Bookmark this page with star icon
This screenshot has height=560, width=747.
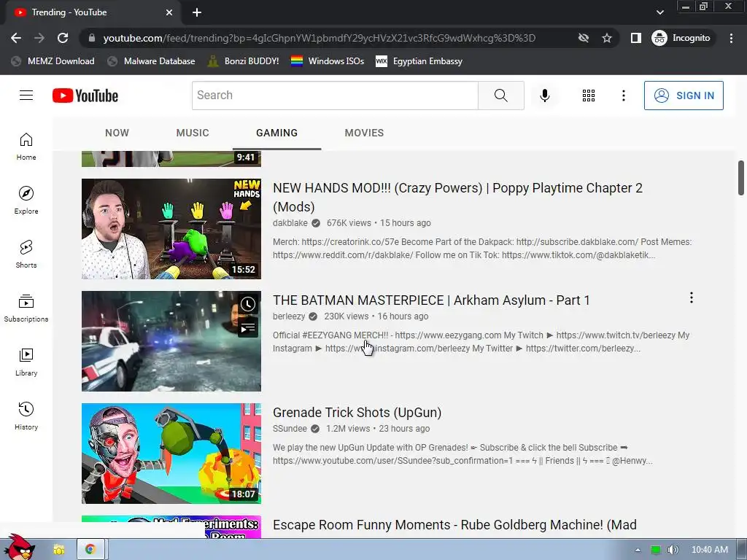[x=606, y=38]
